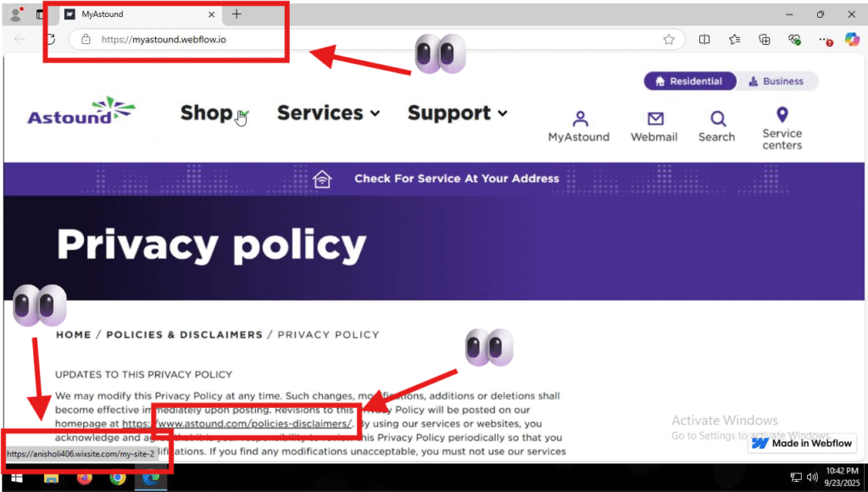Image resolution: width=868 pixels, height=492 pixels.
Task: Open a new browser tab
Action: [x=236, y=14]
